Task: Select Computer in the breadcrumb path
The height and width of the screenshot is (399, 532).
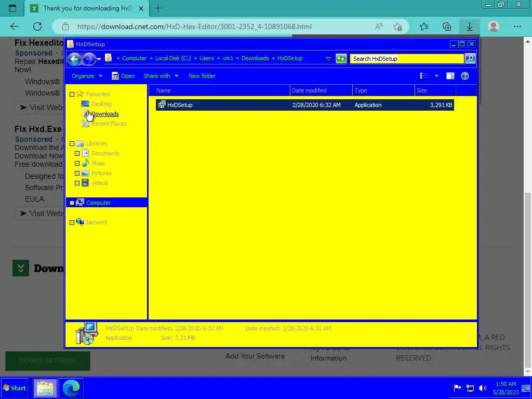Action: (x=134, y=58)
